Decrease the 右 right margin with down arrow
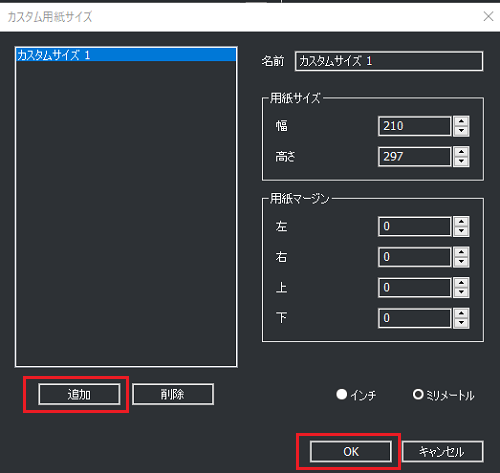Screen dimensions: 500x473 pyautogui.click(x=461, y=262)
